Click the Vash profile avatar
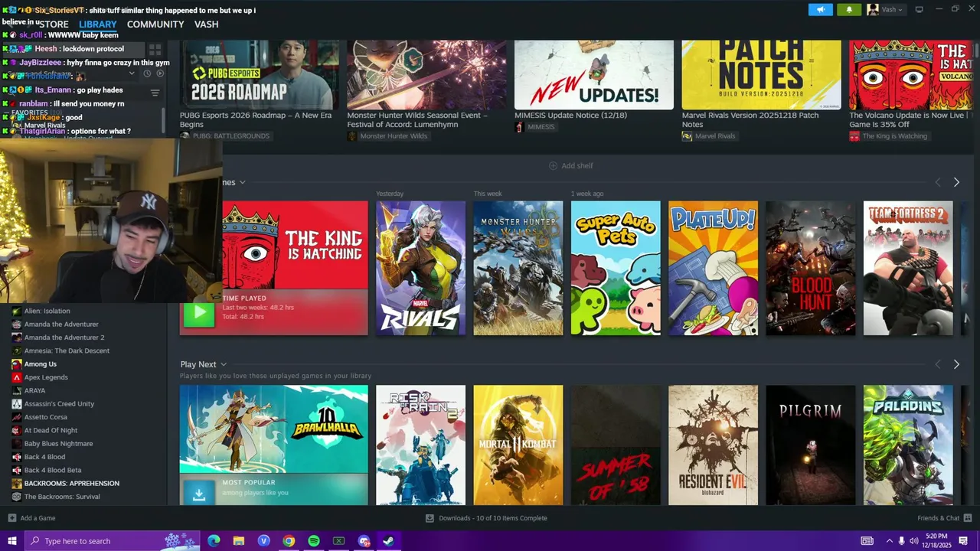Viewport: 980px width, 551px height. [x=873, y=10]
